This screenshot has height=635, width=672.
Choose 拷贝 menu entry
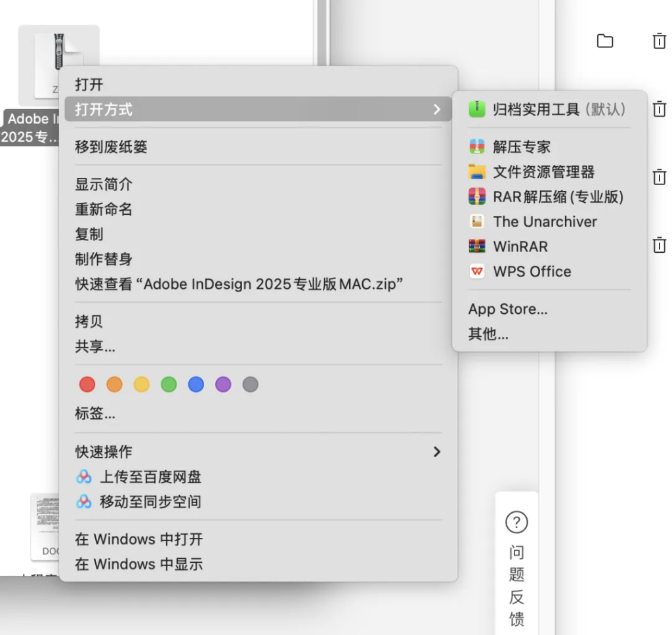pos(258,321)
